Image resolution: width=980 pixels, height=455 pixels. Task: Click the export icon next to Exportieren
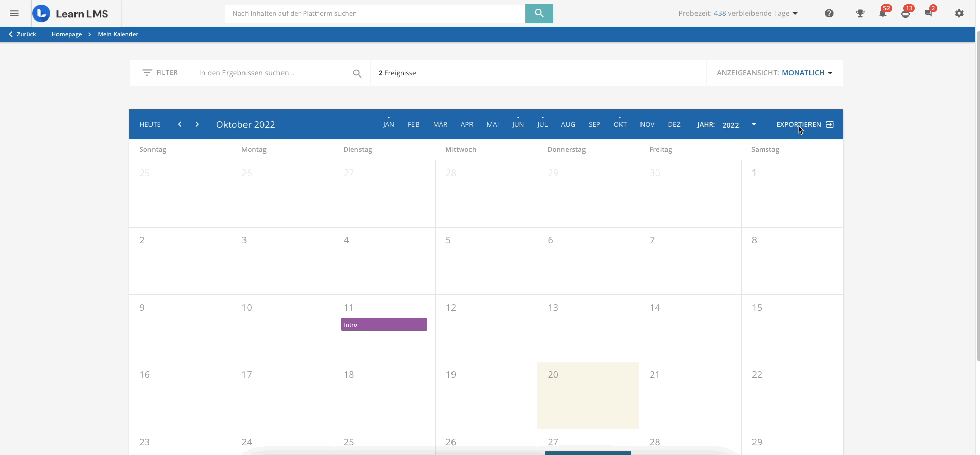pyautogui.click(x=830, y=124)
